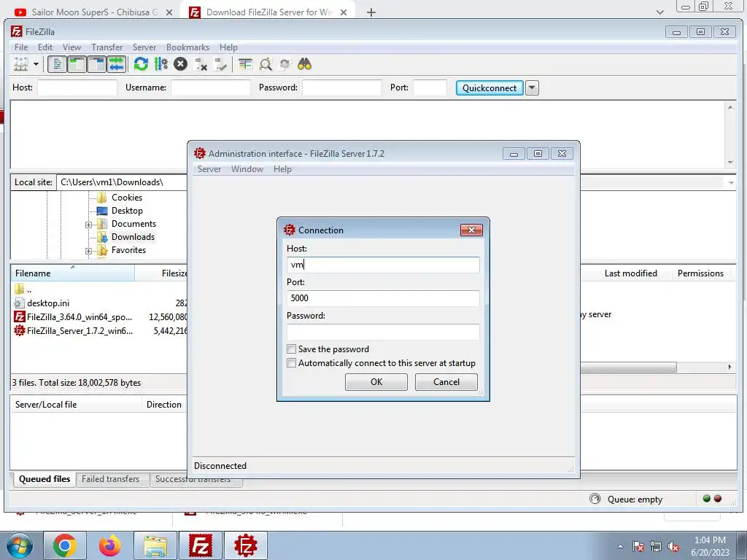Open FileZilla Server icon in the taskbar
The image size is (747, 560).
[246, 545]
